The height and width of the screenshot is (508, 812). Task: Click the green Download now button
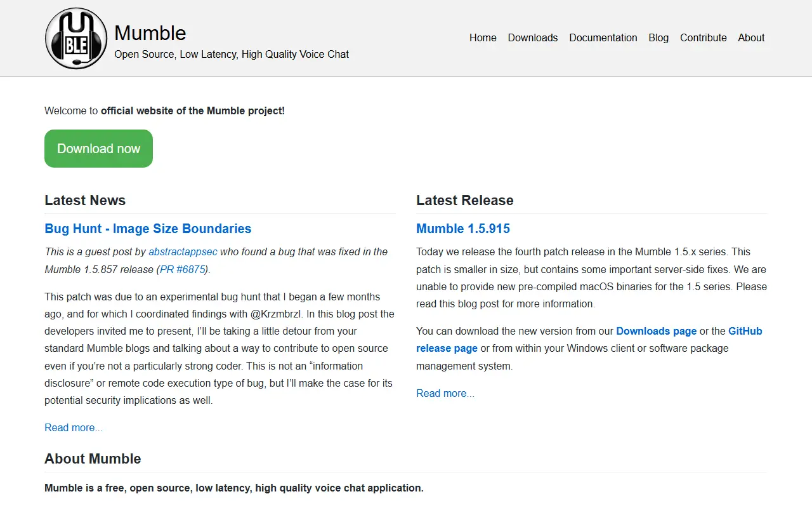pos(98,149)
